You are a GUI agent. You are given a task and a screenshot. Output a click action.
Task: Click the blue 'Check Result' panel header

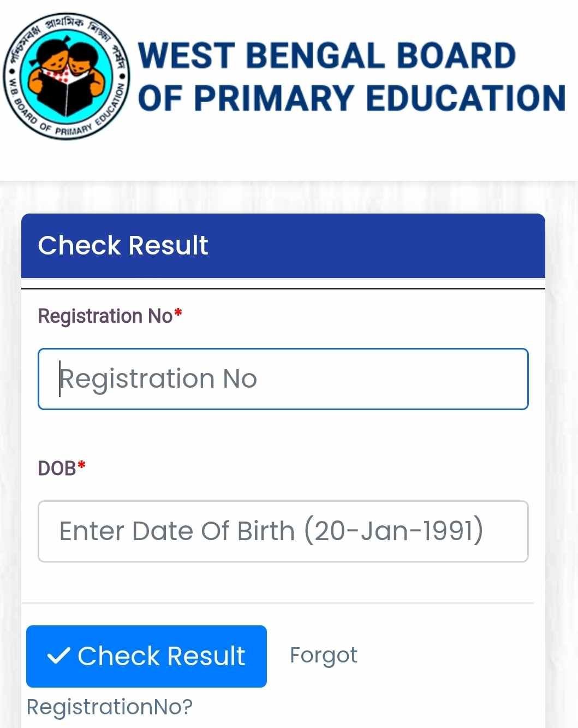point(283,246)
